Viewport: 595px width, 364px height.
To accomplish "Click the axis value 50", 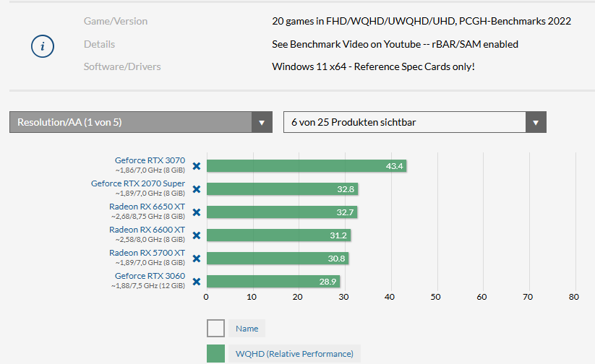I will click(x=436, y=297).
